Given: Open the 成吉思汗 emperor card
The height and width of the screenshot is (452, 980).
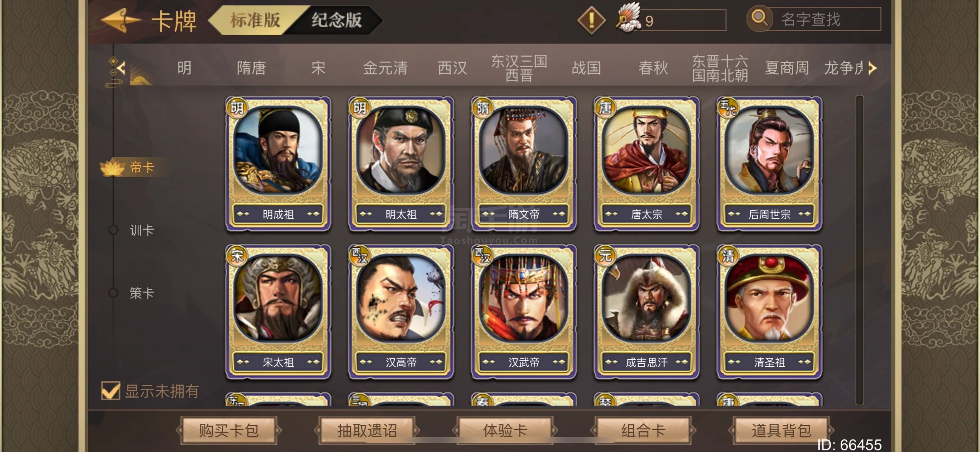Looking at the screenshot, I should (x=646, y=312).
